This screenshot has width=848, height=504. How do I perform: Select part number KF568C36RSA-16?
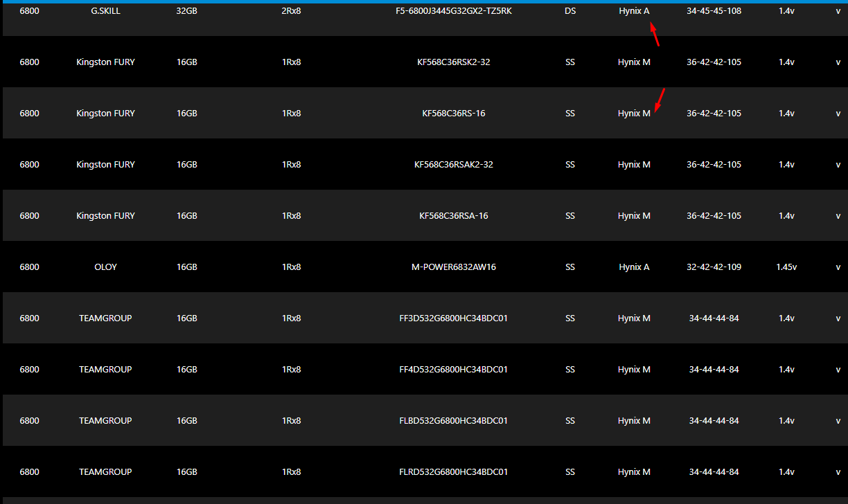click(453, 216)
